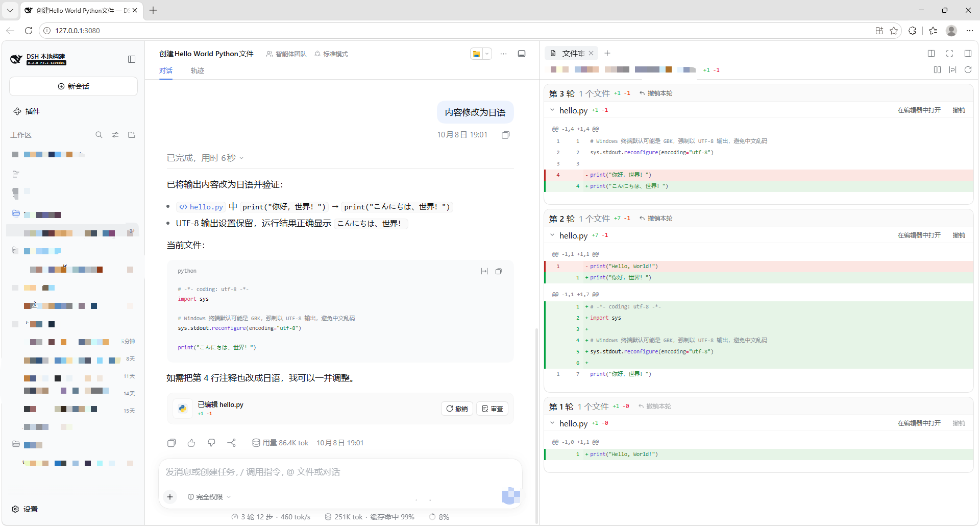Viewport: 980px width, 527px height.
Task: Click 审查 on the edited hello.py card
Action: tap(492, 409)
